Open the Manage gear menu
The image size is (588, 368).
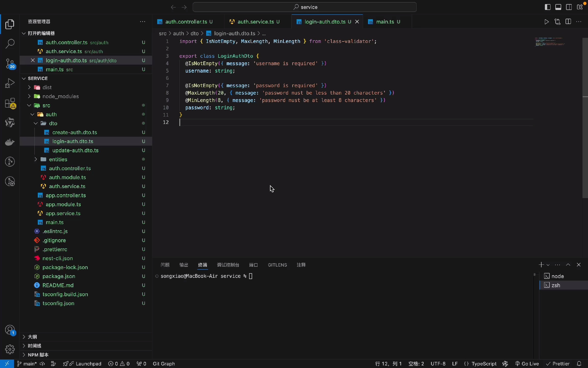click(x=10, y=349)
